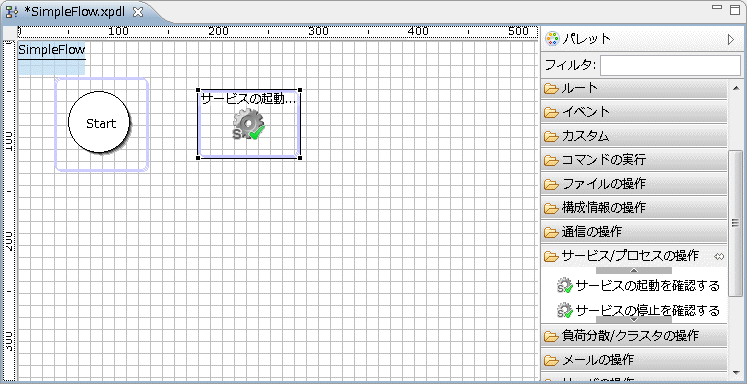
Task: Click the メールの操作 folder icon
Action: pos(551,360)
